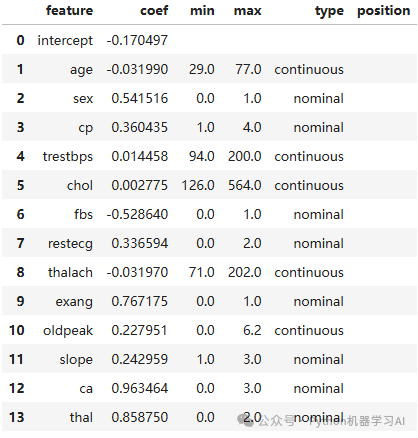Click the 'trestbps' feature name
The width and height of the screenshot is (418, 438).
pyautogui.click(x=68, y=157)
